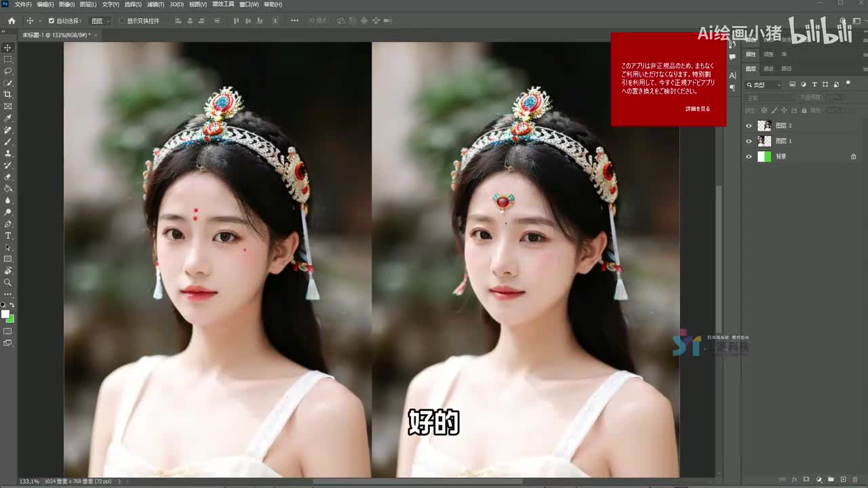This screenshot has width=868, height=488.
Task: Select the 背景 layer thumbnail
Action: 764,157
